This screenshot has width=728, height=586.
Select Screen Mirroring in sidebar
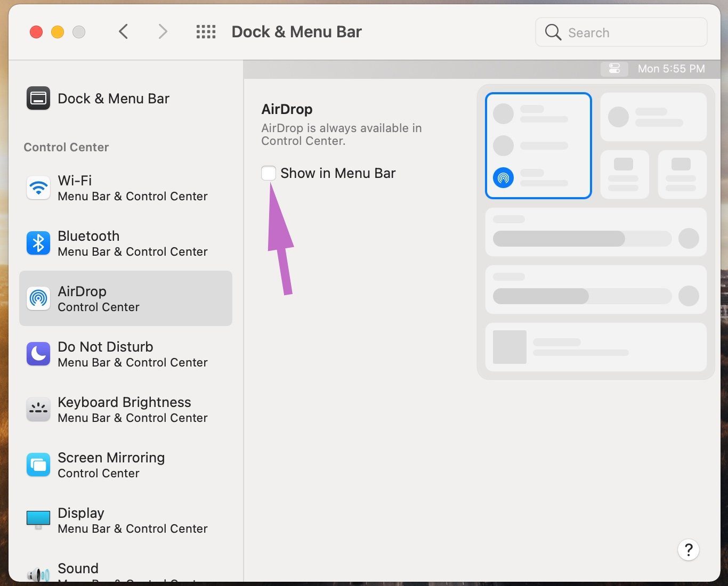pos(125,465)
